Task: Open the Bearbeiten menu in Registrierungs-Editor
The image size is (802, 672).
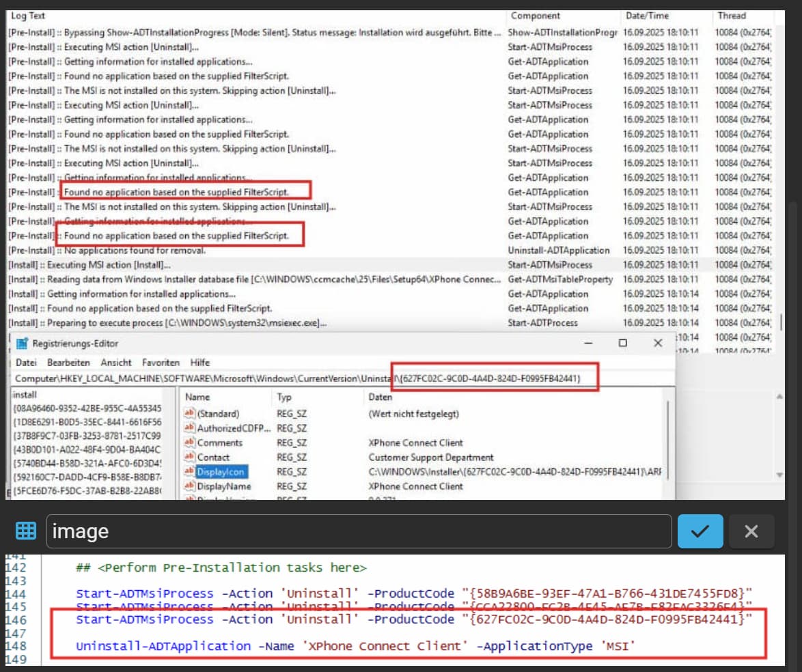Action: tap(68, 363)
